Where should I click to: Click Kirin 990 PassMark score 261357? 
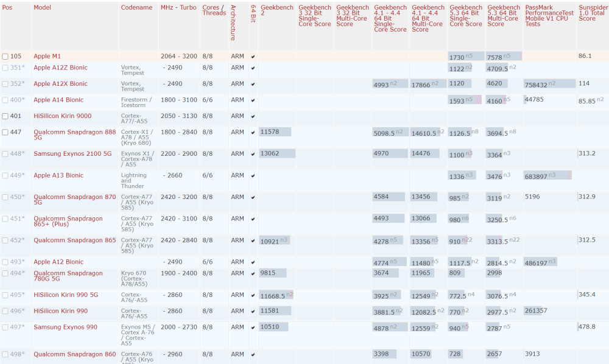[536, 311]
